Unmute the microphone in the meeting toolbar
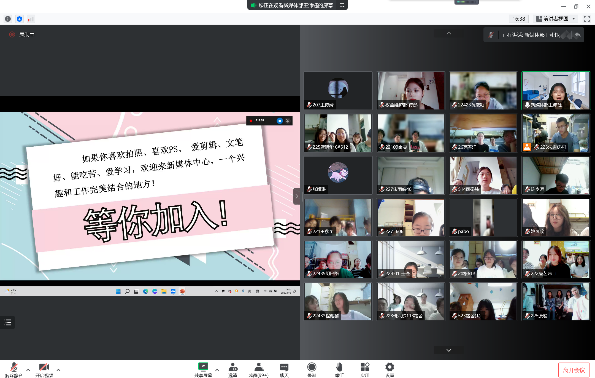Image resolution: width=595 pixels, height=378 pixels. 14,369
